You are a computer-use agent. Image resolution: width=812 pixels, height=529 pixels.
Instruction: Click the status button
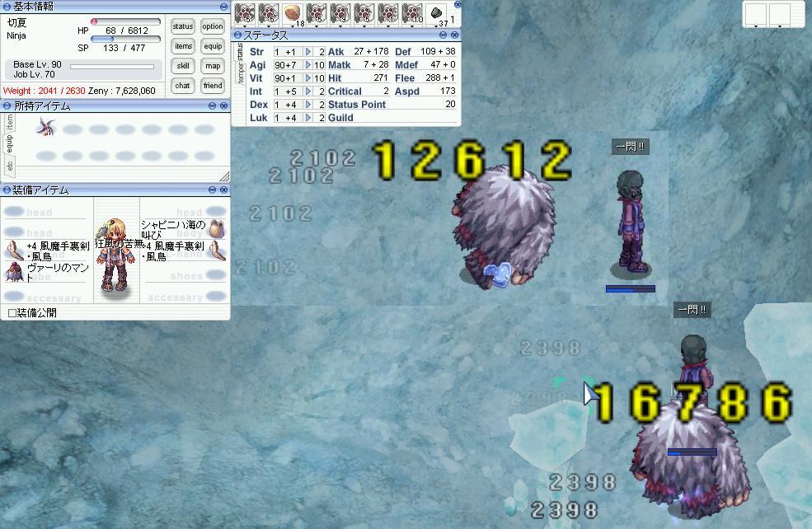tap(183, 26)
